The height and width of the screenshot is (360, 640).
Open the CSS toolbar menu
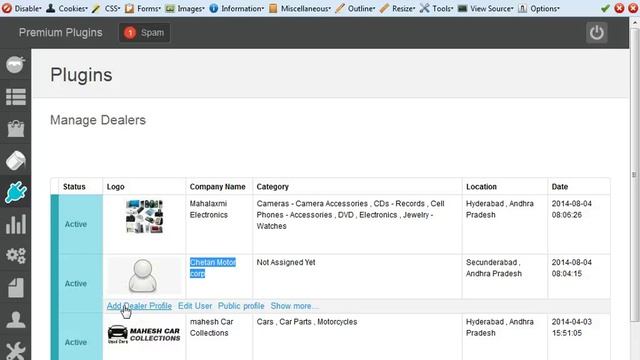106,8
